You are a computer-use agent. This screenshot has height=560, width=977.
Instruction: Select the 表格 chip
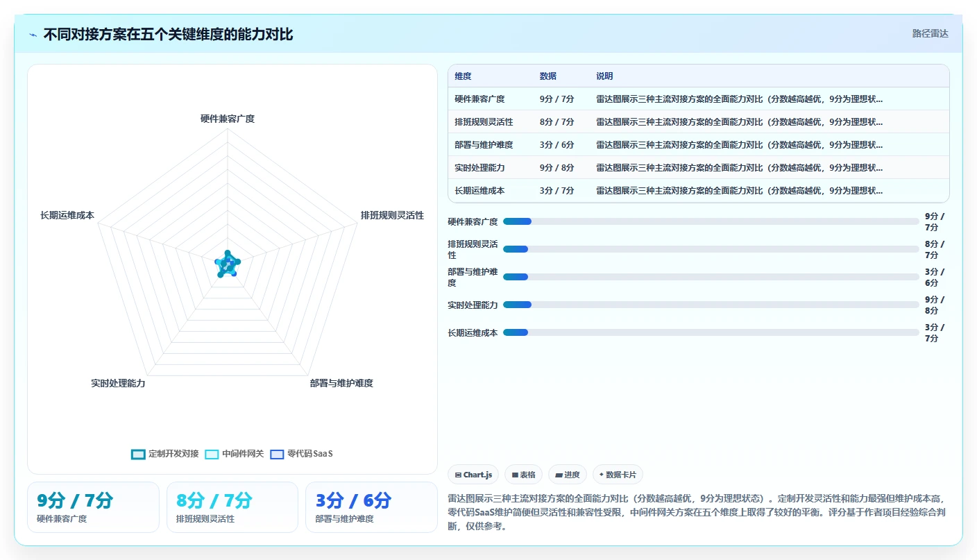pos(523,475)
